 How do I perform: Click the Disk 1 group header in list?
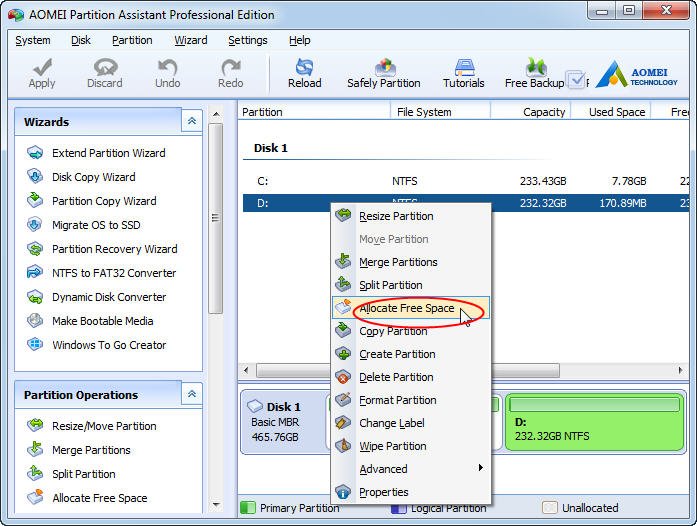tap(270, 148)
